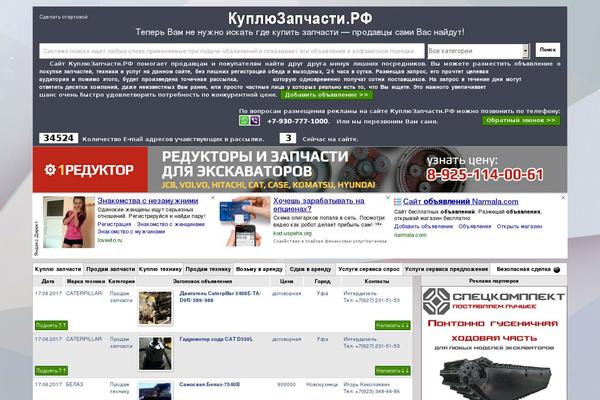Viewport: 600px width, 400px height.
Task: Click Регистрация link in dating ad
Action: pyautogui.click(x=114, y=224)
